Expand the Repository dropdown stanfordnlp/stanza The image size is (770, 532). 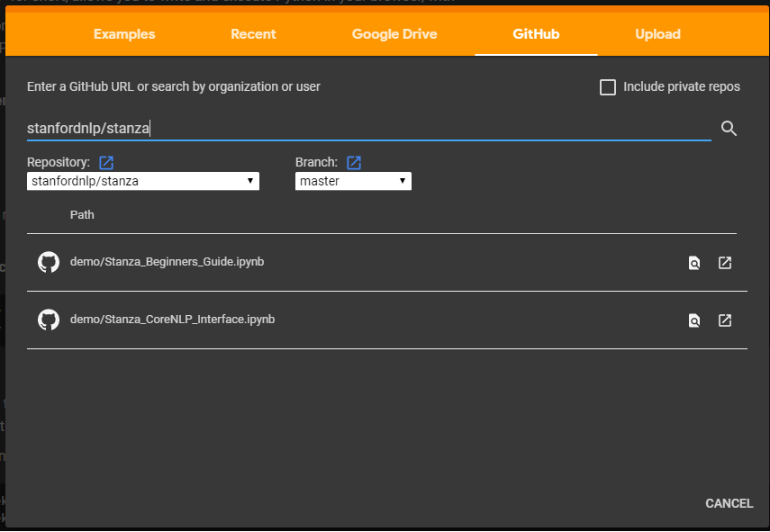click(x=143, y=181)
